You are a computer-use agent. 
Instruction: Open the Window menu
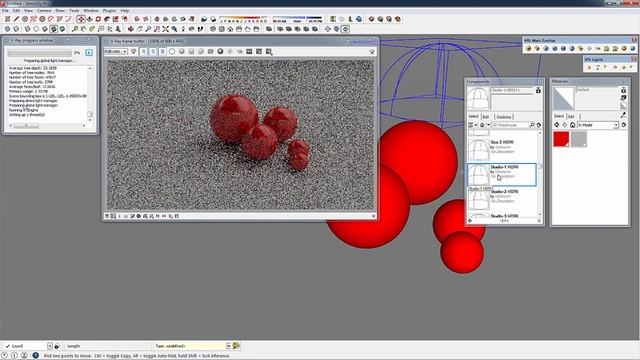(x=91, y=11)
